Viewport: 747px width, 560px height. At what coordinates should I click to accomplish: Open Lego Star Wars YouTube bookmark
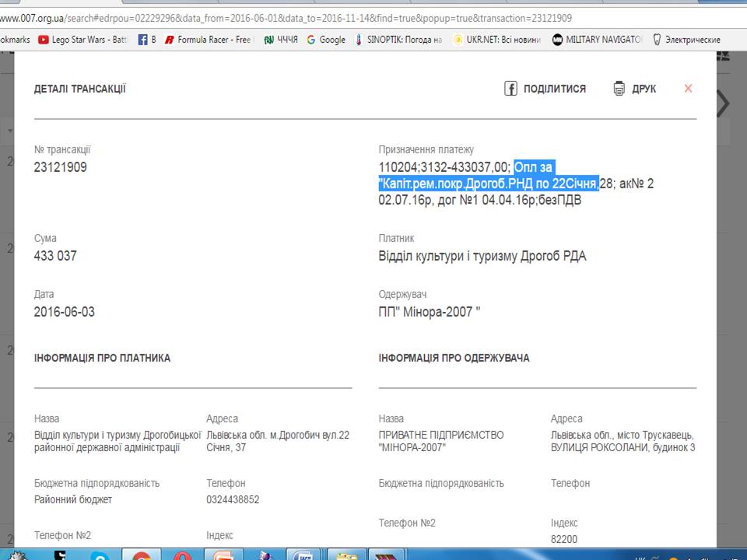tap(83, 40)
